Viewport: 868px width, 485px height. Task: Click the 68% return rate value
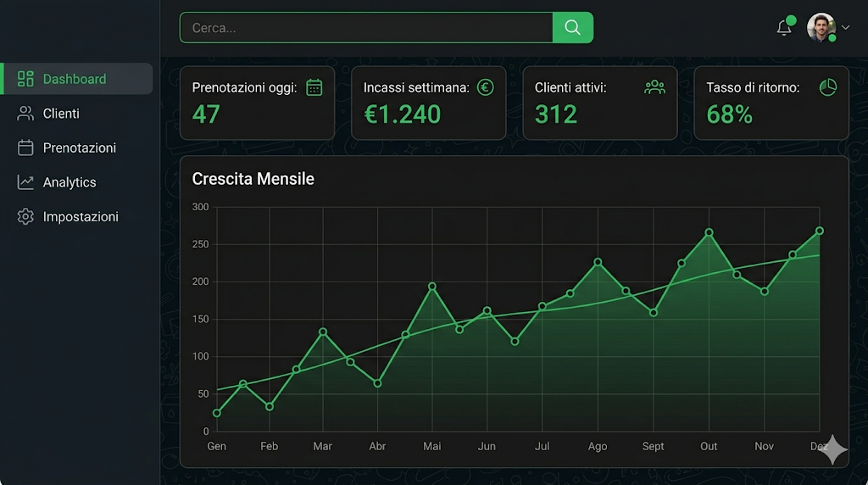pos(729,114)
